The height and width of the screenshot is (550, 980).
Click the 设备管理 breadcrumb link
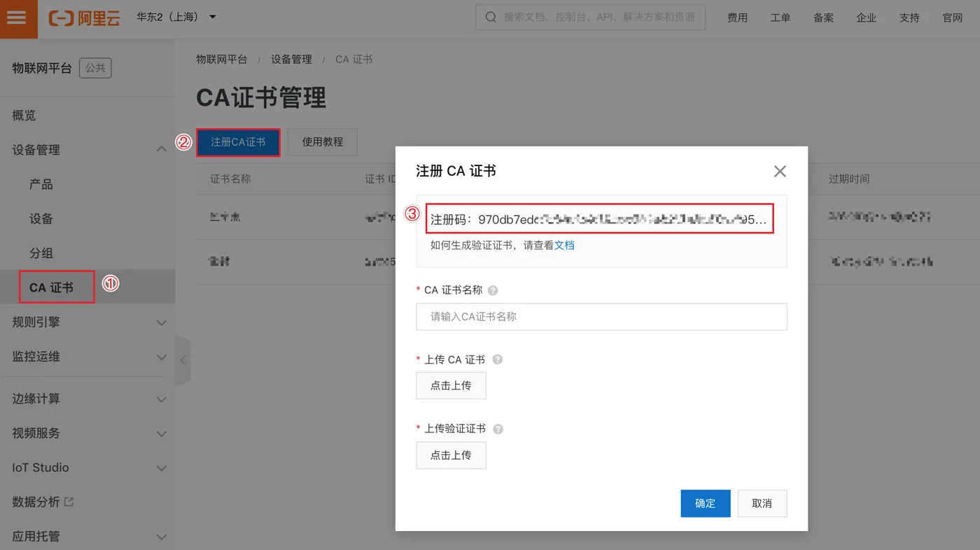coord(291,60)
